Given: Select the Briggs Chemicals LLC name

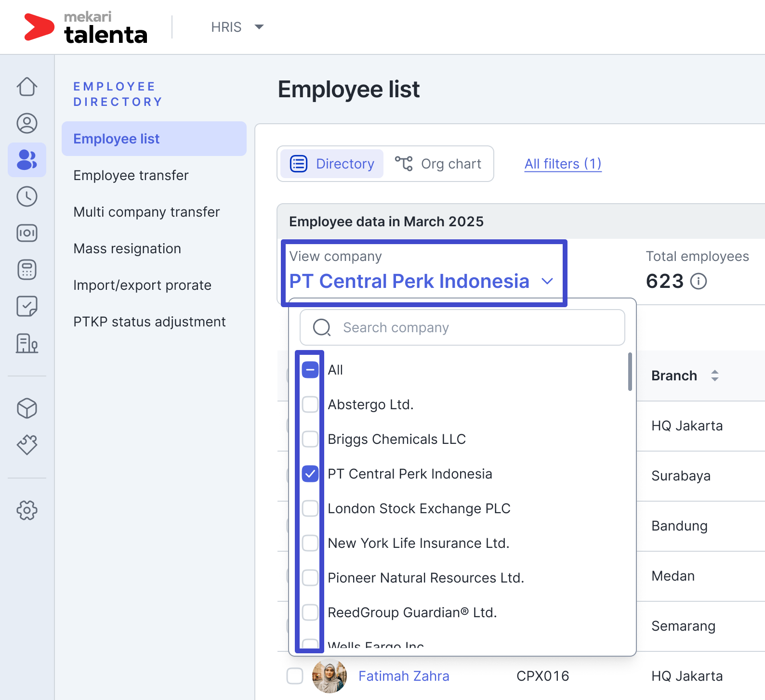Looking at the screenshot, I should 396,439.
